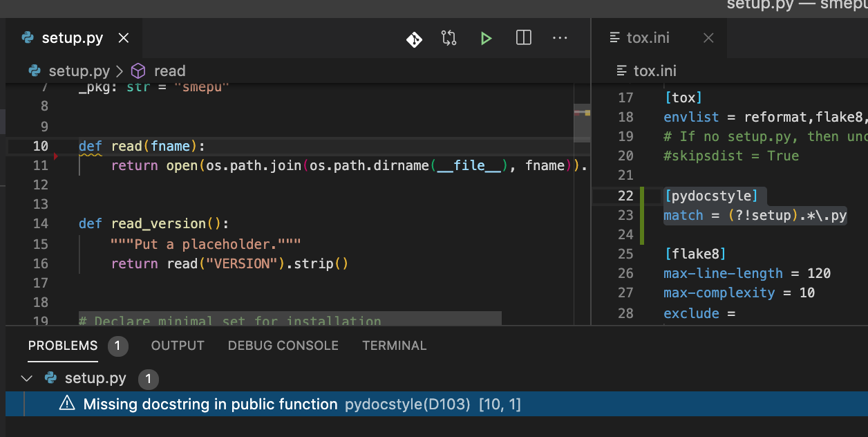868x437 pixels.
Task: Click the read symbol in breadcrumb
Action: click(x=169, y=71)
